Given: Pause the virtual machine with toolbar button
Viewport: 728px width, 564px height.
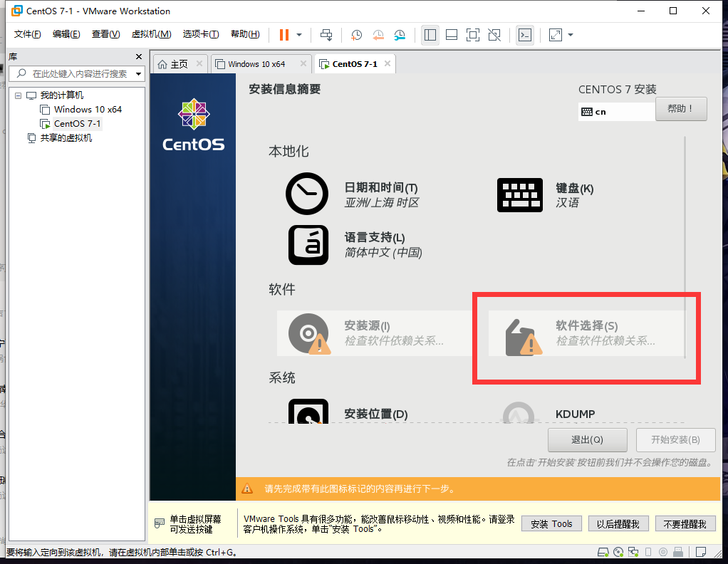Looking at the screenshot, I should tap(284, 35).
